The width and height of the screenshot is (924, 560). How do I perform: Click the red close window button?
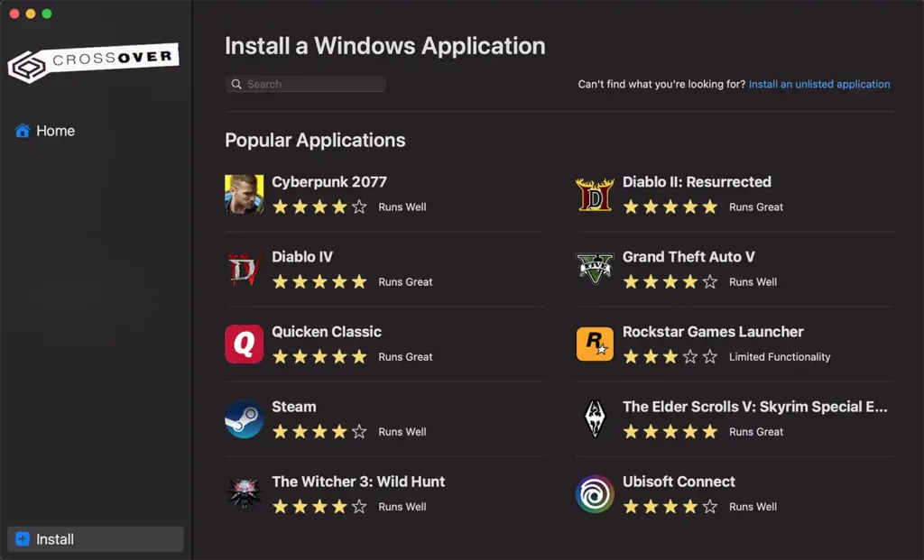point(14,14)
